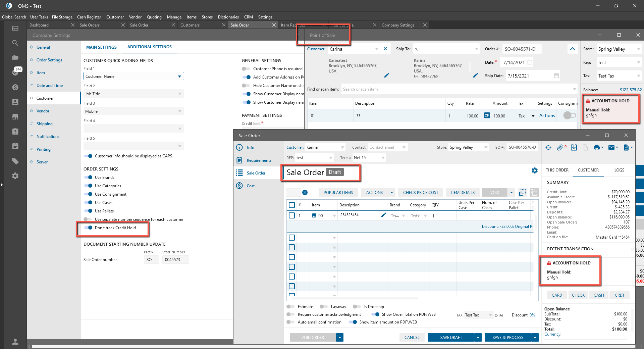The height and width of the screenshot is (349, 644).
Task: Click the refresh icon in Sale Order
Action: point(548,148)
